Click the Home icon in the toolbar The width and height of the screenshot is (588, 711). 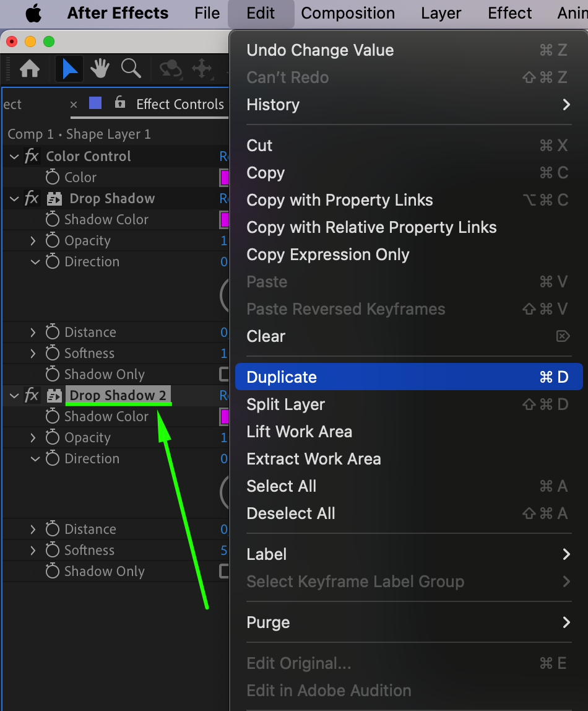tap(30, 69)
